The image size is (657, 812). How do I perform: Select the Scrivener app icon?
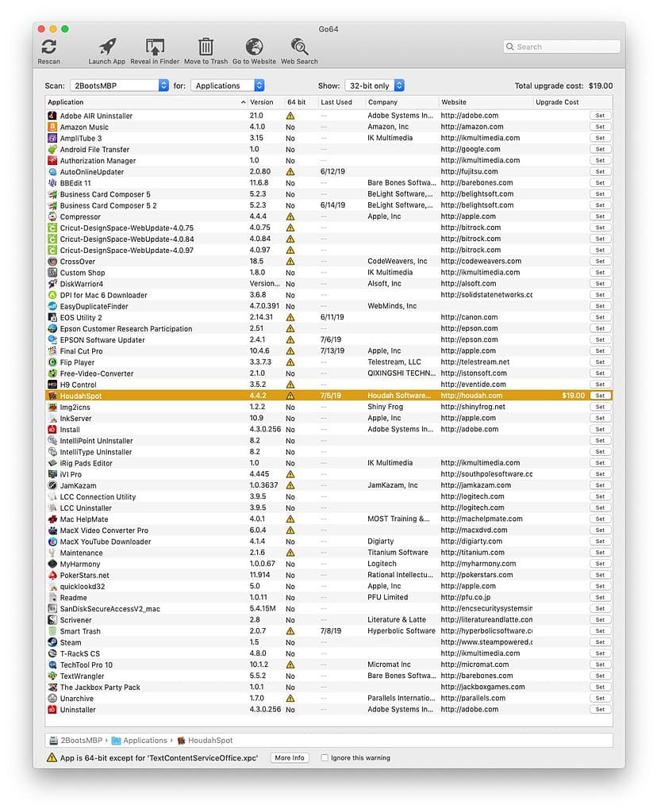[52, 620]
